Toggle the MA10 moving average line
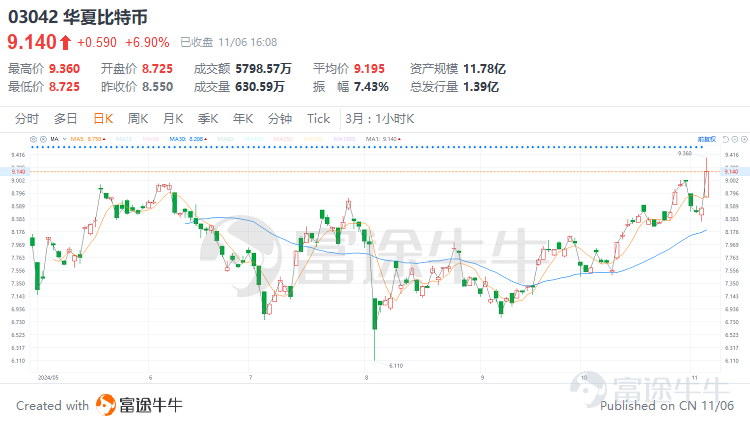 click(124, 139)
